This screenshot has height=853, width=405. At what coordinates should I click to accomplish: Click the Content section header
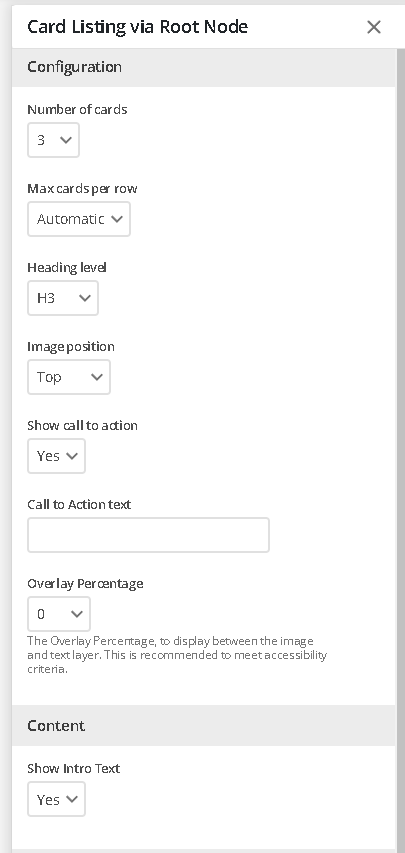pos(203,725)
